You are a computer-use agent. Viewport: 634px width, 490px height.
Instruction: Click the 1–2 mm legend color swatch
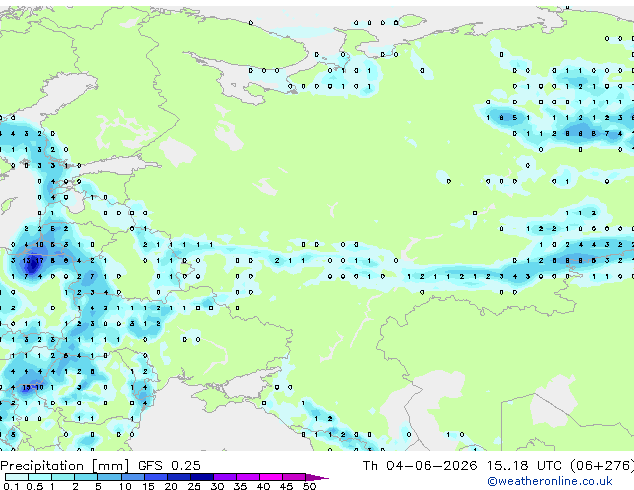(x=63, y=477)
